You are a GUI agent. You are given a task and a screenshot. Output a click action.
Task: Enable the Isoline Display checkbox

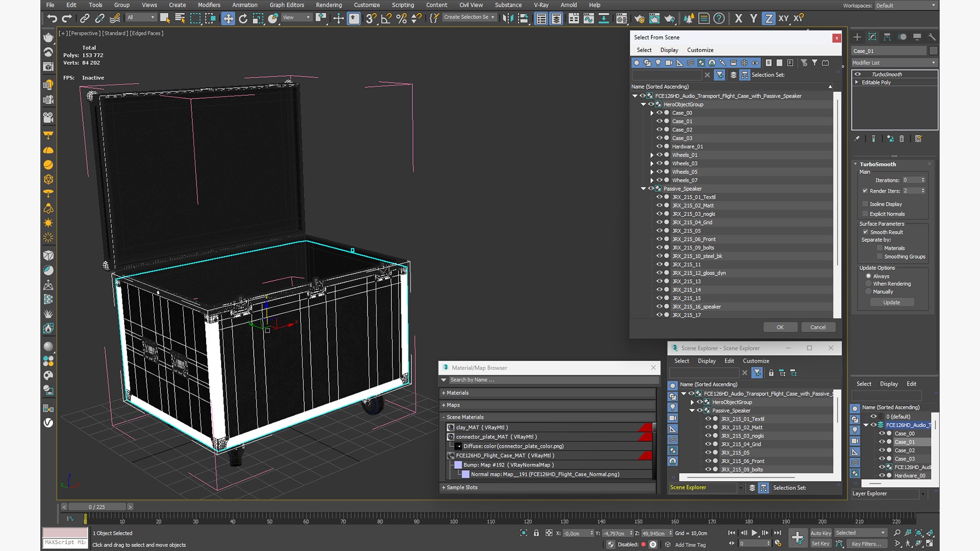pos(865,204)
